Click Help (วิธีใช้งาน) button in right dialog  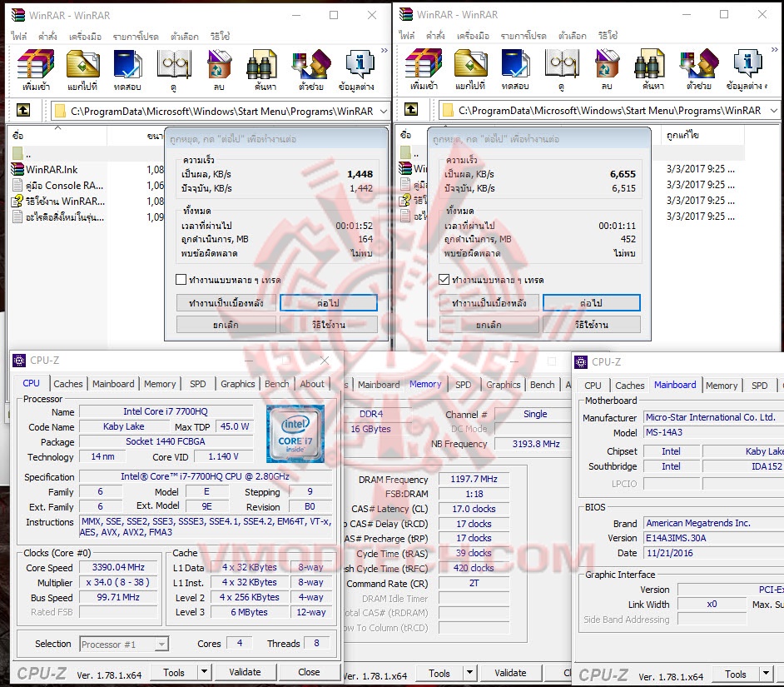592,325
